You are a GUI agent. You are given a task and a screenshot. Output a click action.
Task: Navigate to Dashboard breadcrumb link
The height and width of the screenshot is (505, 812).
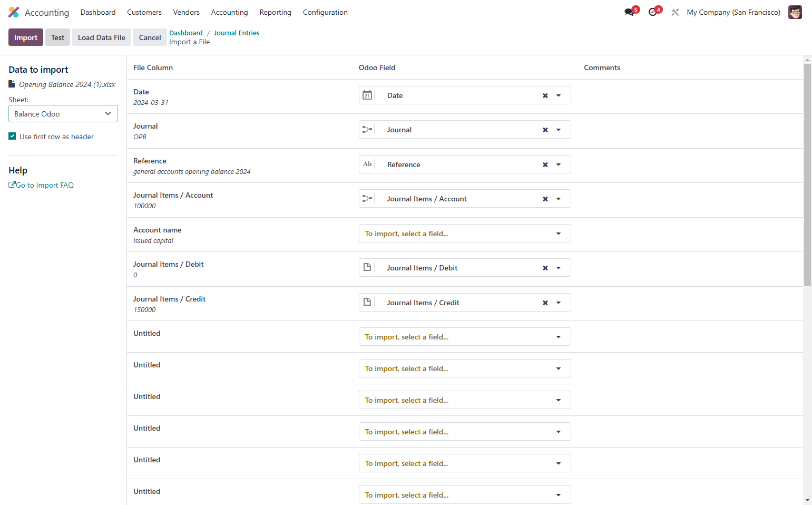pos(186,33)
